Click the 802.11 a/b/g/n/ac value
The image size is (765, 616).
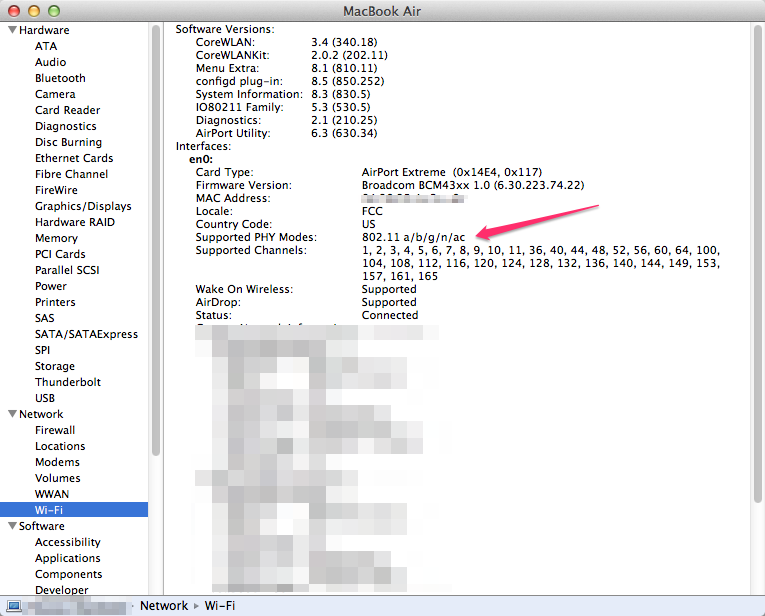pos(413,238)
